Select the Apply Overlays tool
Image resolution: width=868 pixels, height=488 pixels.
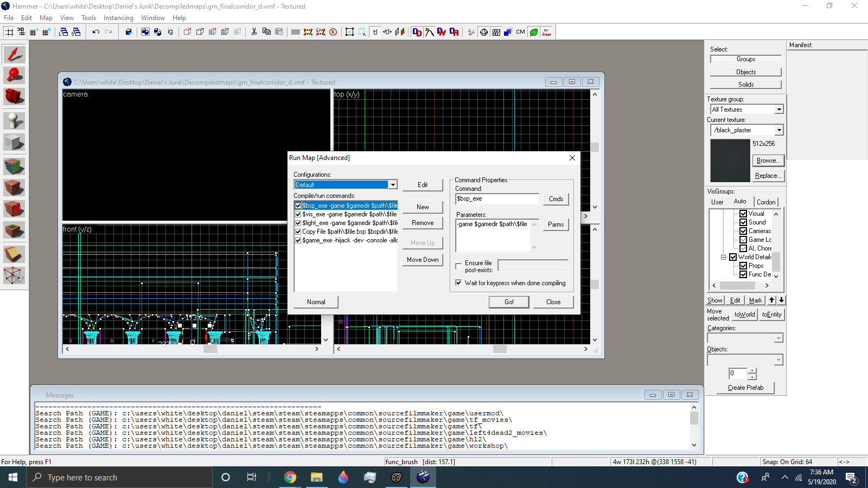click(14, 230)
